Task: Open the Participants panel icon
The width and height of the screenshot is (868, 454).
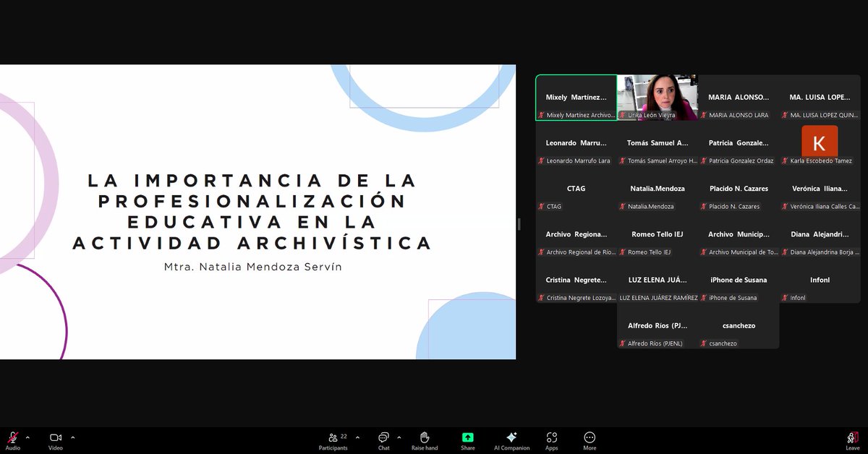Action: click(x=333, y=437)
